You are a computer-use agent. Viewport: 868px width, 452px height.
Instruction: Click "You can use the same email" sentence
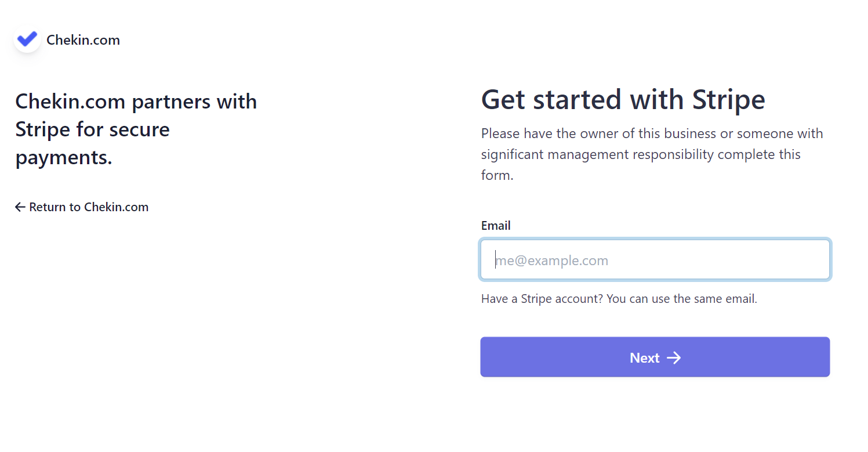[682, 299]
